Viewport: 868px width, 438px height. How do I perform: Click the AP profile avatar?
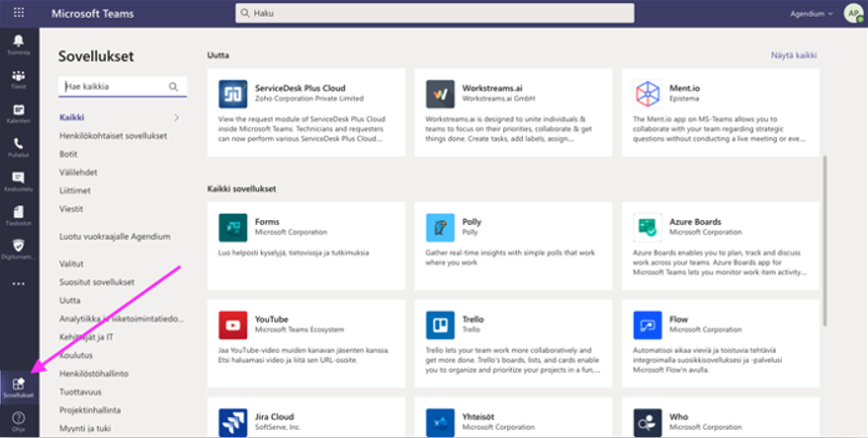tap(853, 13)
